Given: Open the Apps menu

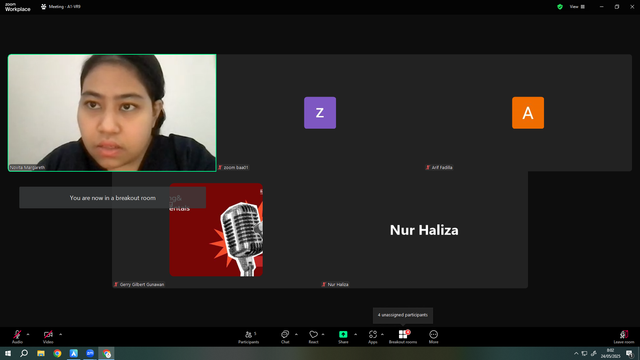Looking at the screenshot, I should [373, 337].
